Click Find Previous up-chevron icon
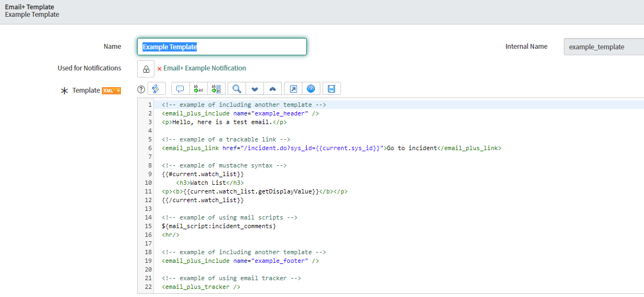The height and width of the screenshot is (297, 644). (x=273, y=89)
